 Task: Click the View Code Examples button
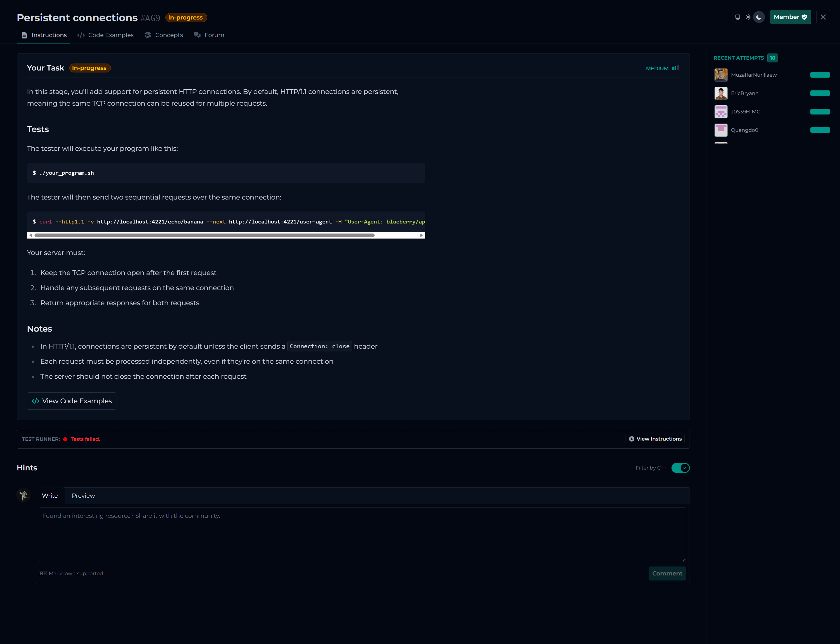72,401
